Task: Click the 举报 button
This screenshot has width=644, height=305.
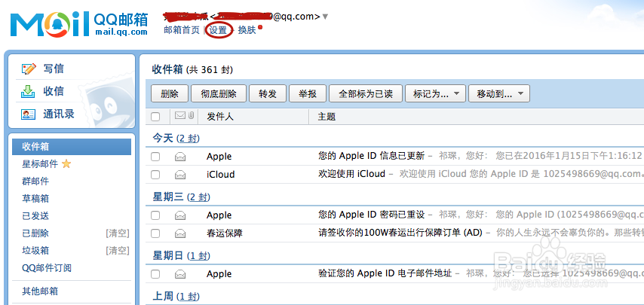Action: [308, 93]
